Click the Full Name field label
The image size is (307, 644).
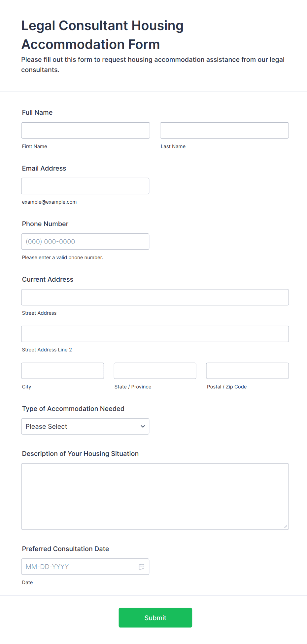[37, 112]
